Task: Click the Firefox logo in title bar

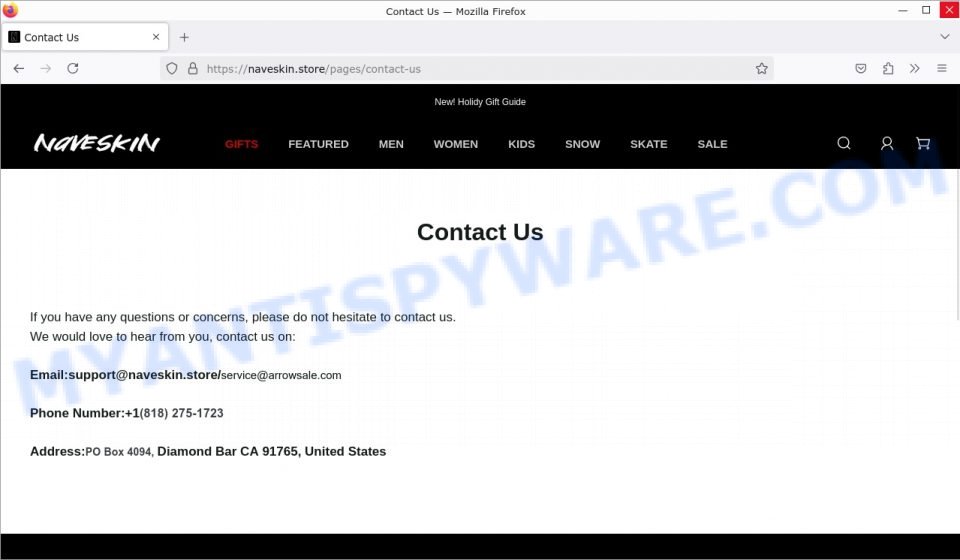Action: [10, 10]
